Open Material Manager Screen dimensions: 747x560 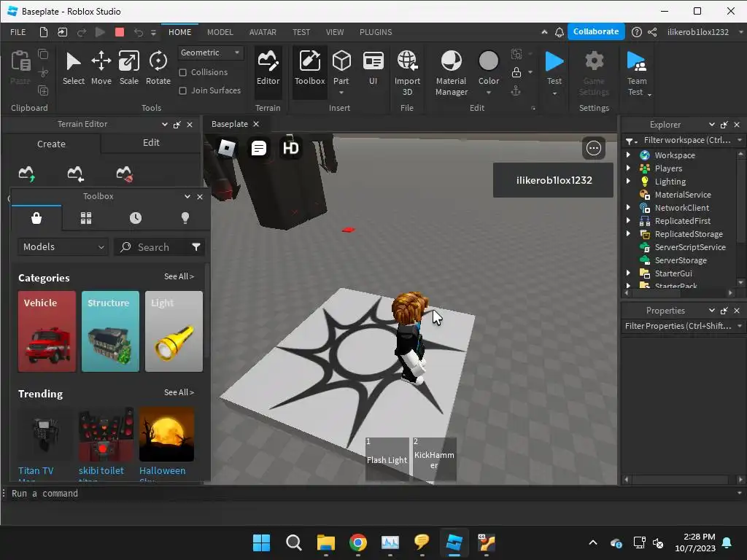(451, 73)
